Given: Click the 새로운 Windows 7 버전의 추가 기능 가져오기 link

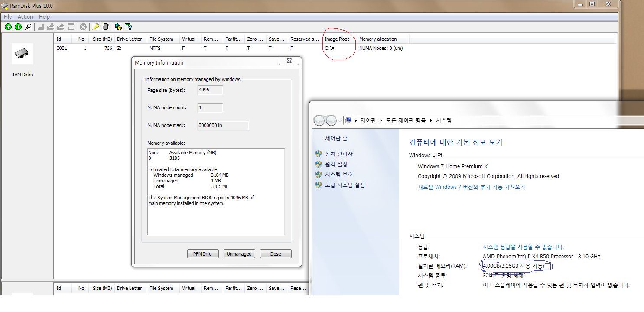Looking at the screenshot, I should click(471, 187).
